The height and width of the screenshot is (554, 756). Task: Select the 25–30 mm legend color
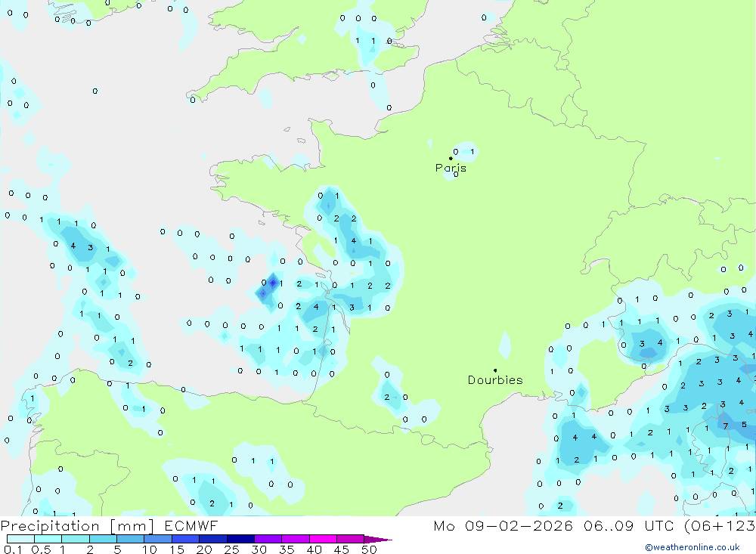[240, 539]
